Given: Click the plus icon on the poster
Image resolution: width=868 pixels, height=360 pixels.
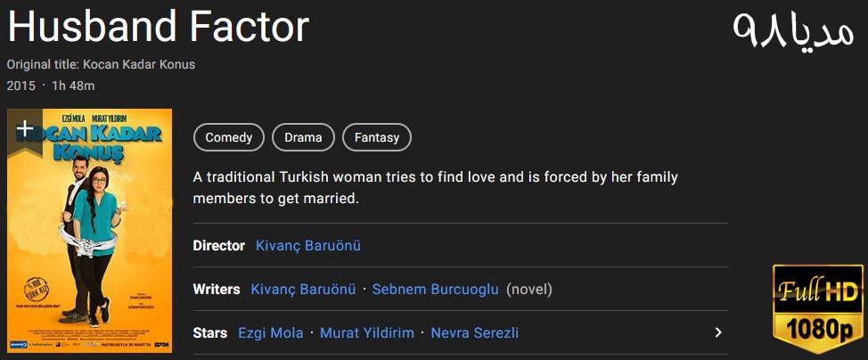Looking at the screenshot, I should [x=25, y=129].
